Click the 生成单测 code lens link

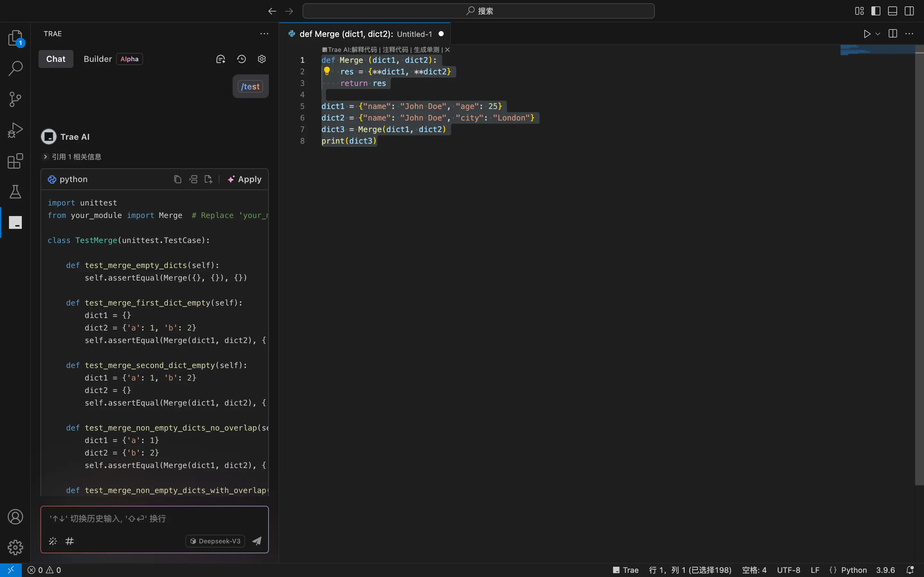pyautogui.click(x=426, y=50)
